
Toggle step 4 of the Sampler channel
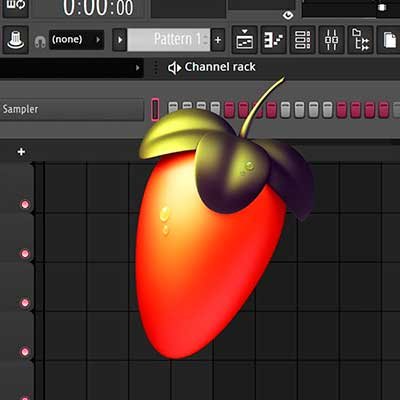pyautogui.click(x=215, y=110)
